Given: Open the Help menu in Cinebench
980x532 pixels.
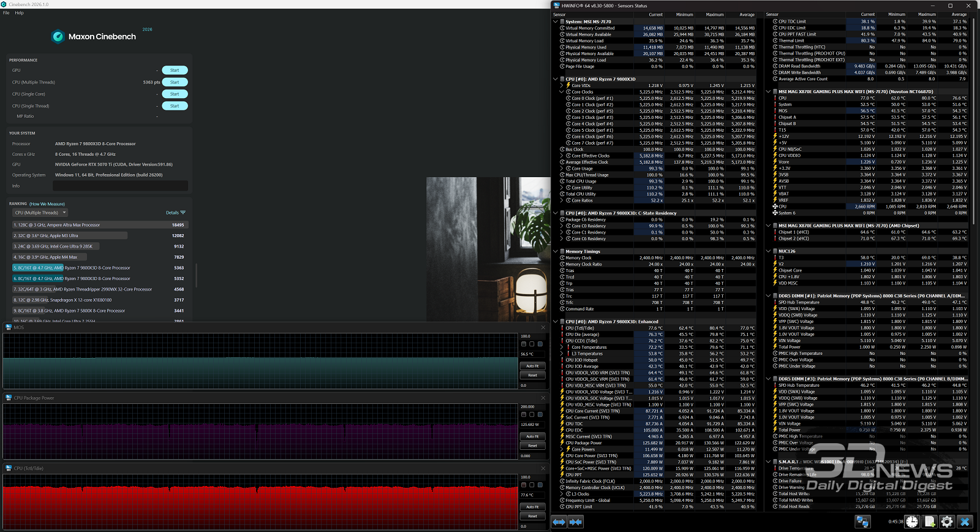Looking at the screenshot, I should 20,13.
